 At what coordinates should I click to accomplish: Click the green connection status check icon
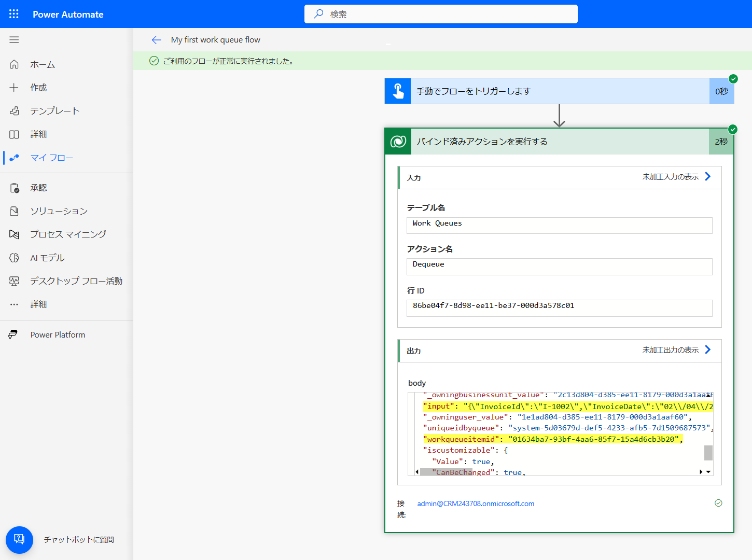[x=718, y=503]
